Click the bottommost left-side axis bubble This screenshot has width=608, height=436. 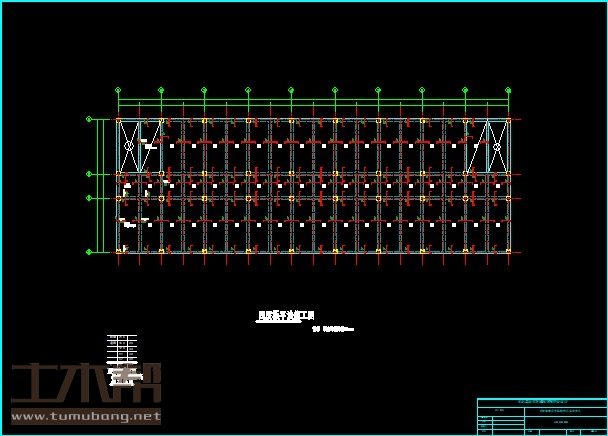[x=89, y=252]
